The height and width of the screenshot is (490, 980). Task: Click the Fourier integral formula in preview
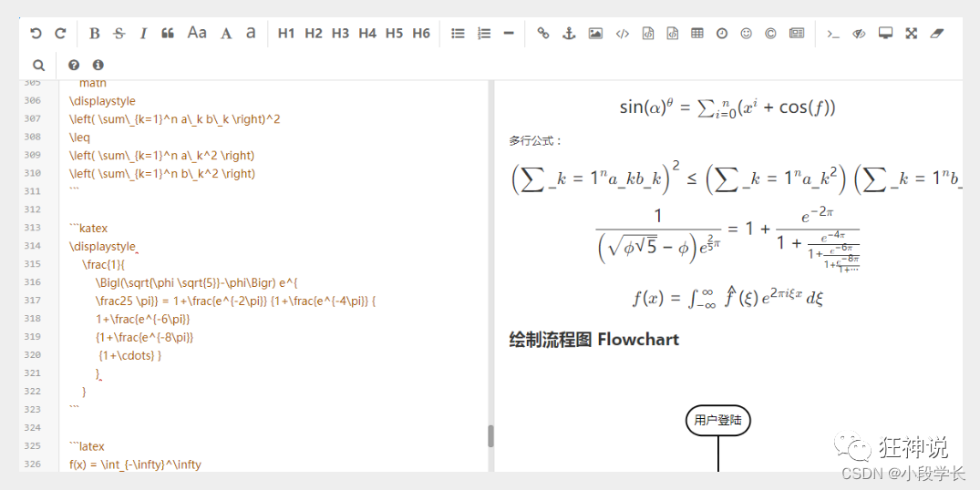727,297
